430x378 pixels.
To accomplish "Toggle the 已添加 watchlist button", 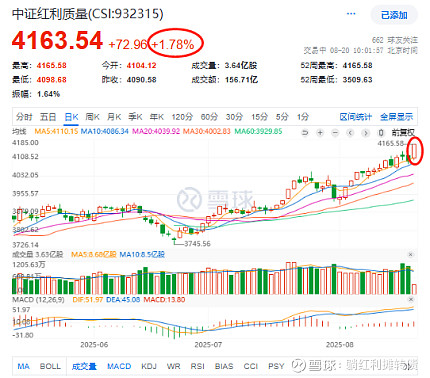I will (394, 15).
